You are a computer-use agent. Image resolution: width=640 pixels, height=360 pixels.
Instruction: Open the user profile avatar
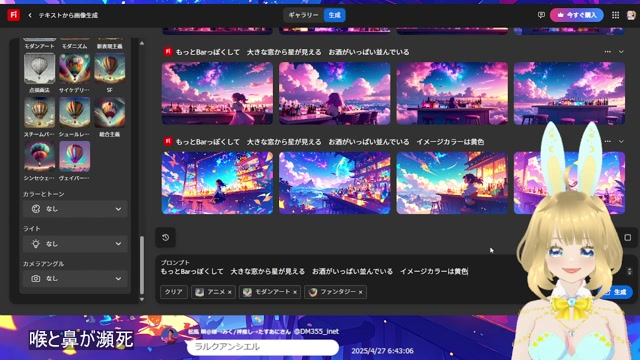click(x=631, y=15)
